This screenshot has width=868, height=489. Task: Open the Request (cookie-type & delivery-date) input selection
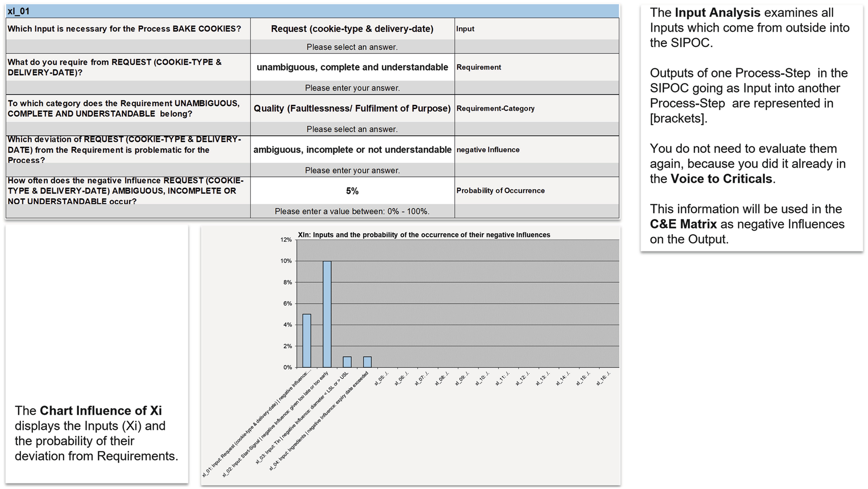(x=352, y=29)
